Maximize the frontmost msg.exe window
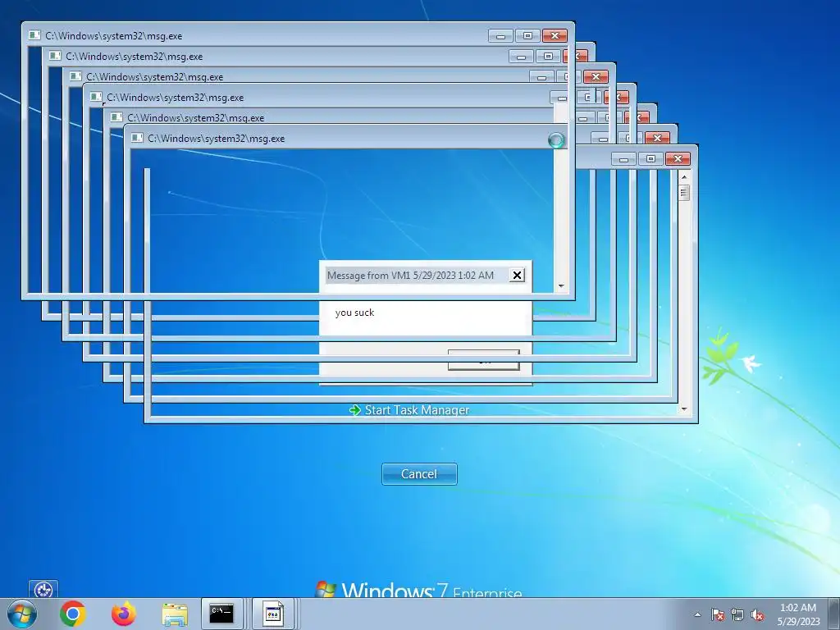 coord(527,36)
